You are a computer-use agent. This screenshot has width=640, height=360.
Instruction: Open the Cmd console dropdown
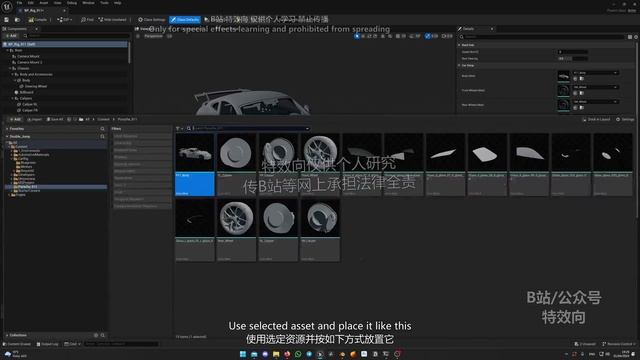pos(72,344)
